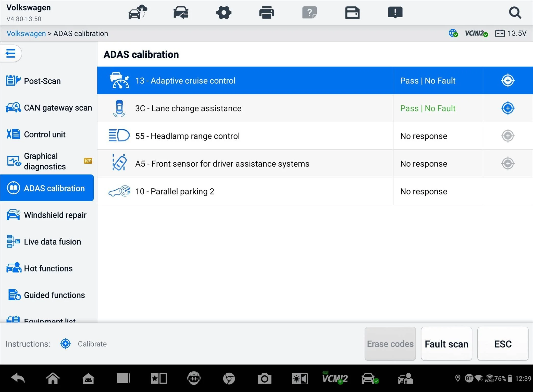Open the favorites split-screen icon

(159, 378)
